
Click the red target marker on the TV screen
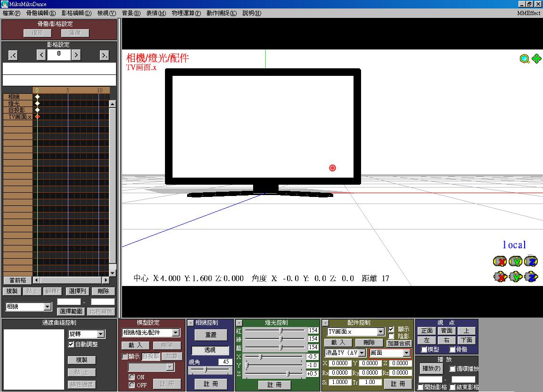(332, 168)
